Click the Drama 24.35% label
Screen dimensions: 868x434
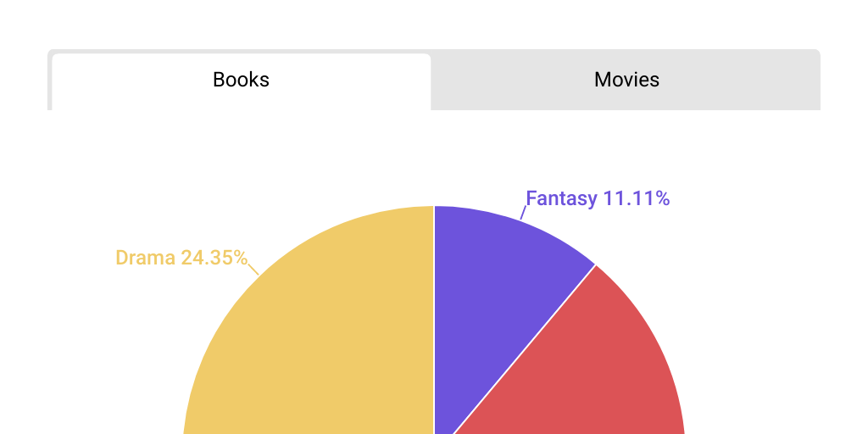181,258
